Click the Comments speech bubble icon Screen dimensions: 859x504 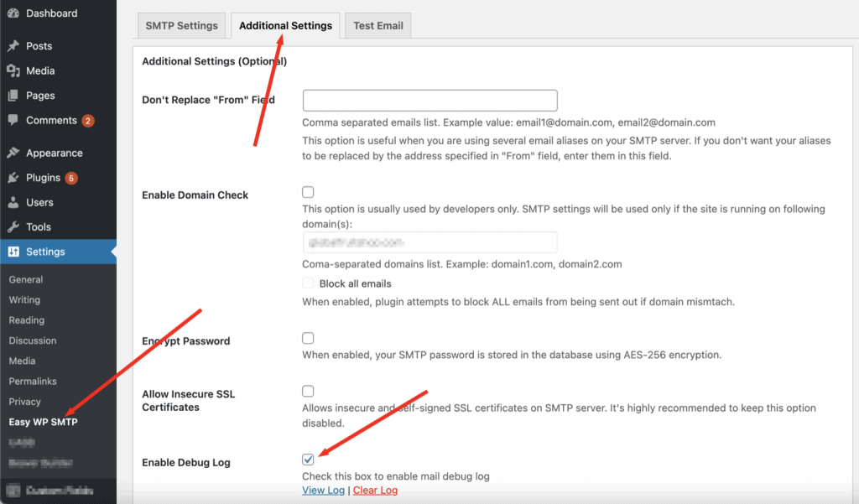(x=13, y=120)
